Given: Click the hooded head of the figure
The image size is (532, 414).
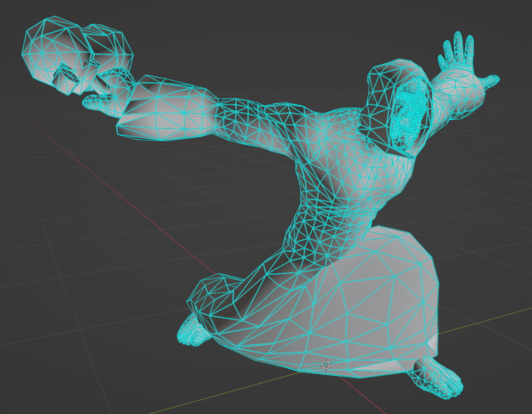Looking at the screenshot, I should [x=400, y=107].
